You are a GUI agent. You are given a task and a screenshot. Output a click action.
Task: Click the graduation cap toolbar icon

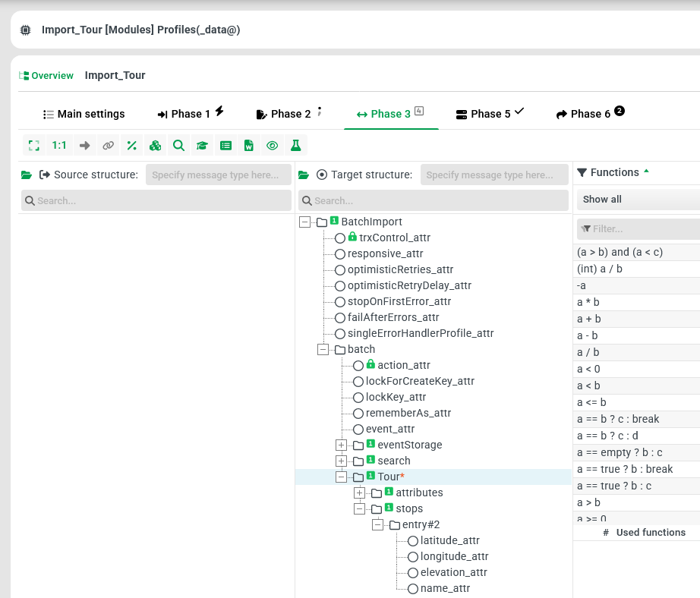pos(202,145)
